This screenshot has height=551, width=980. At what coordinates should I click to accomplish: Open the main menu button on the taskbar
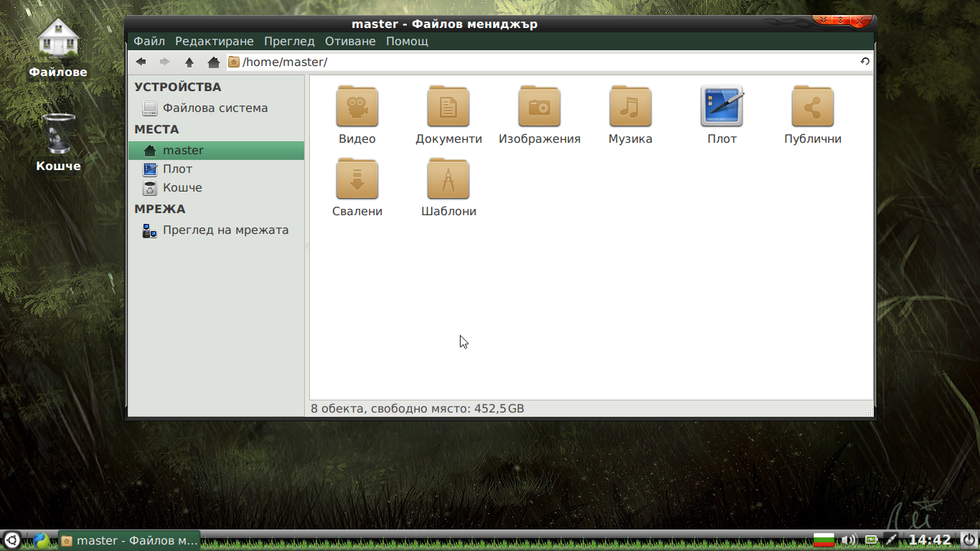[12, 540]
